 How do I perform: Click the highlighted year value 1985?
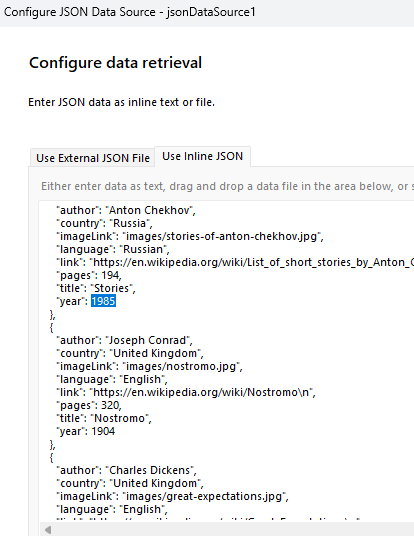(103, 301)
